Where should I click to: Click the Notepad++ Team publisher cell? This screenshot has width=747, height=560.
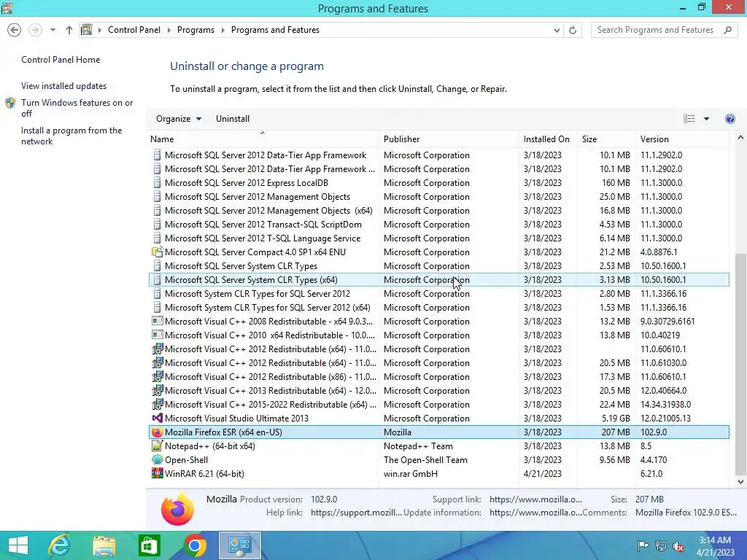tap(418, 446)
